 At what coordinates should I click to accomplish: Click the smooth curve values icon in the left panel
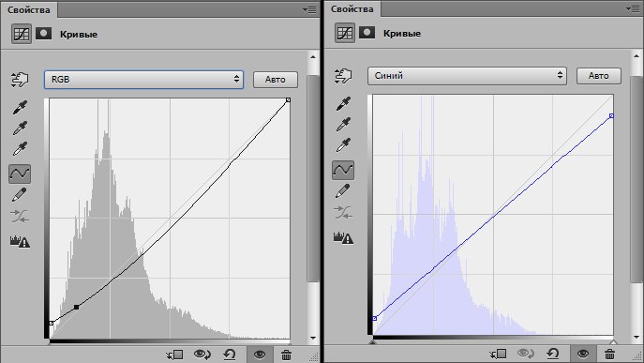tap(20, 216)
